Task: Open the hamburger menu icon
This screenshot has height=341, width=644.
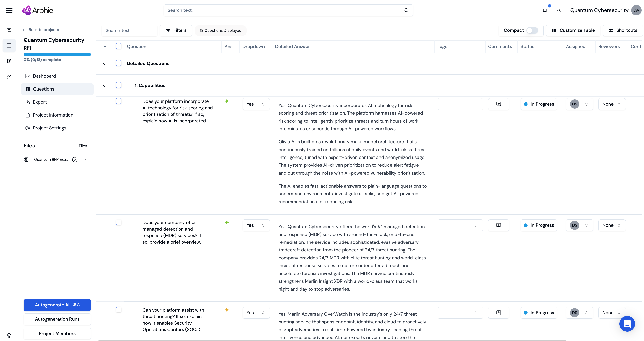Action: point(9,10)
